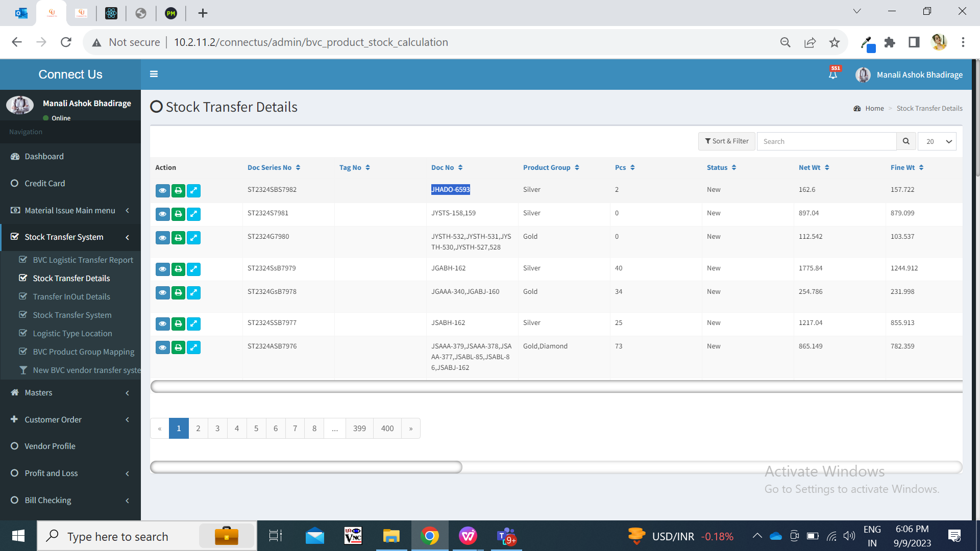View details for row ST2324GsB7978
Screen dimensions: 980x551
point(162,293)
